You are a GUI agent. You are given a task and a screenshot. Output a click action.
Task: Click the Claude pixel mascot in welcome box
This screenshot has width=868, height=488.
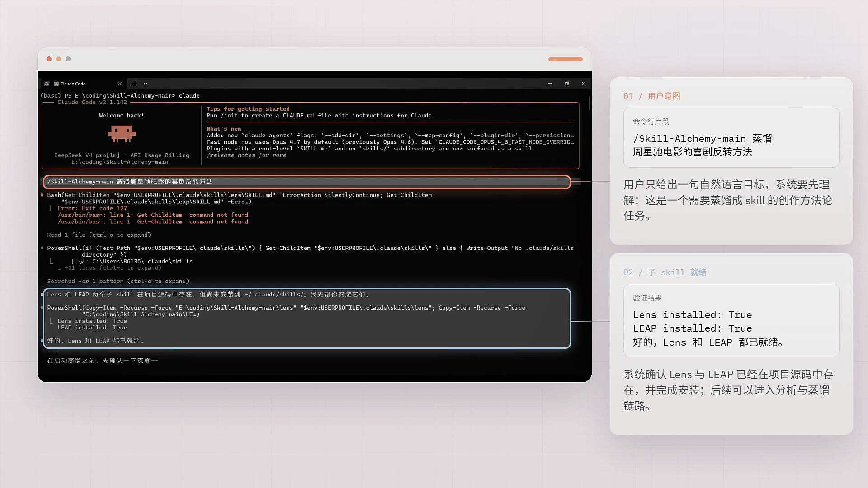[122, 133]
